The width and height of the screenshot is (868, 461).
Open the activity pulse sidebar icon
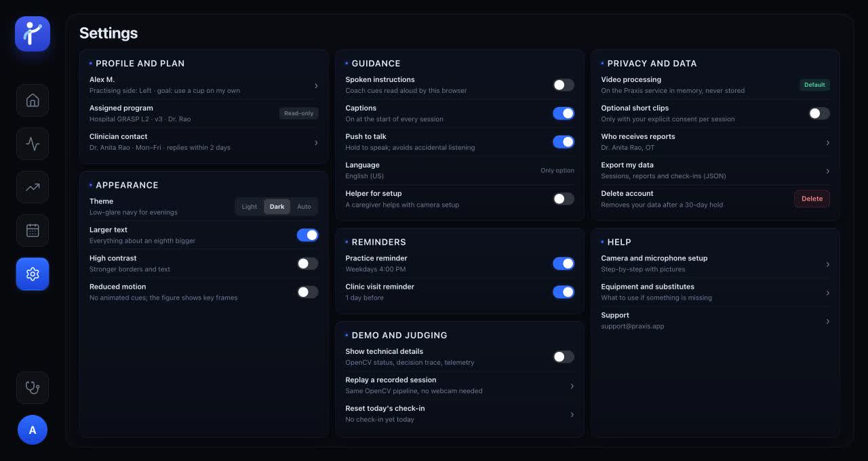click(33, 144)
